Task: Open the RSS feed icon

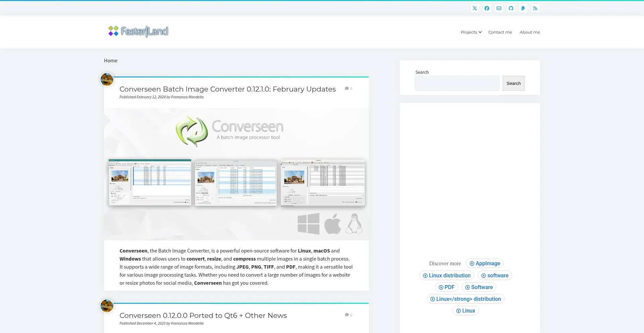Action: [x=535, y=8]
